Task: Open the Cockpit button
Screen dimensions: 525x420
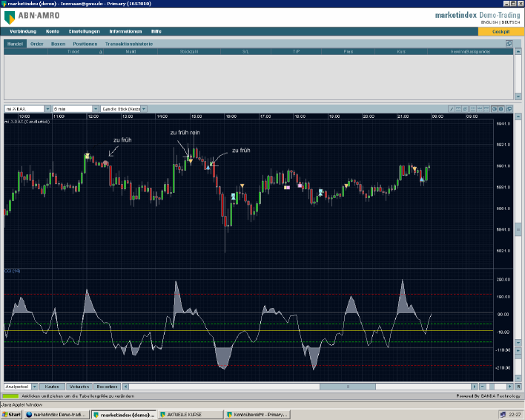Action: 501,31
